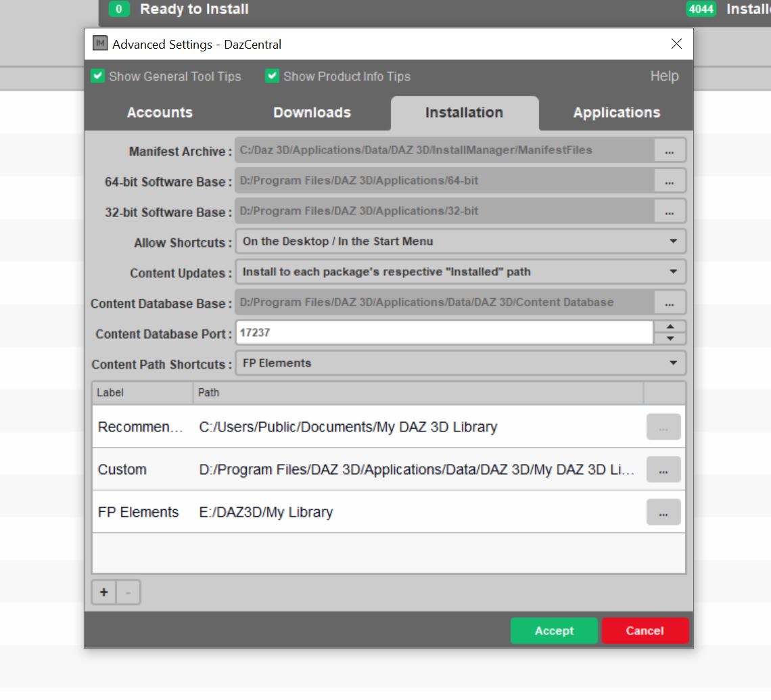Click Ready to Install header in background

[x=194, y=9]
